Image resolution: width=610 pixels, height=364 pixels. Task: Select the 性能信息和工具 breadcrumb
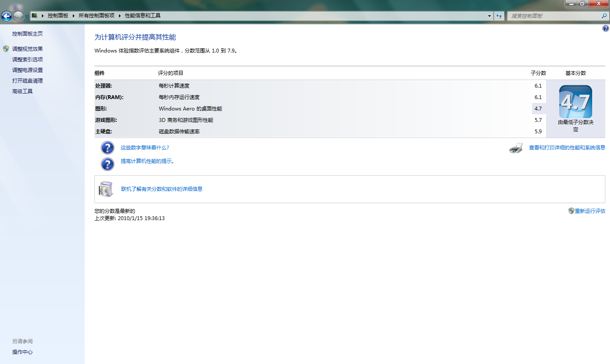point(143,16)
